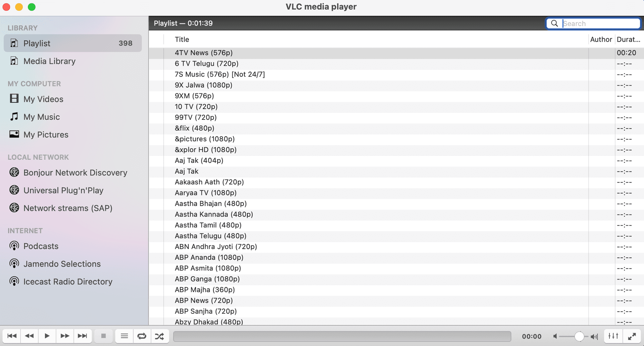Click the broadcast icon beside Jamendo Selections
Viewport: 644px width, 346px height.
[14, 264]
